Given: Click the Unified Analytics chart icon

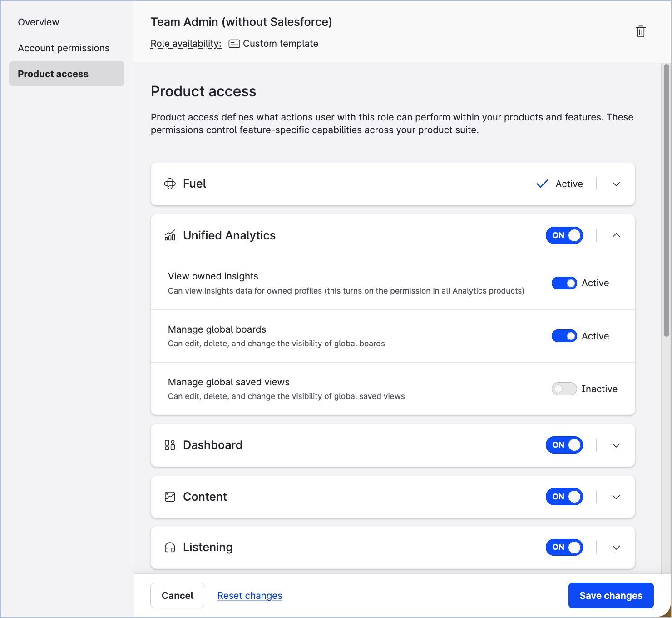Looking at the screenshot, I should click(x=170, y=235).
